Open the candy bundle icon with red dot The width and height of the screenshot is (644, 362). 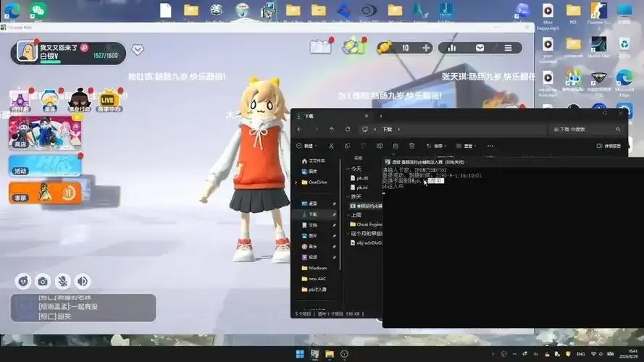pyautogui.click(x=354, y=47)
